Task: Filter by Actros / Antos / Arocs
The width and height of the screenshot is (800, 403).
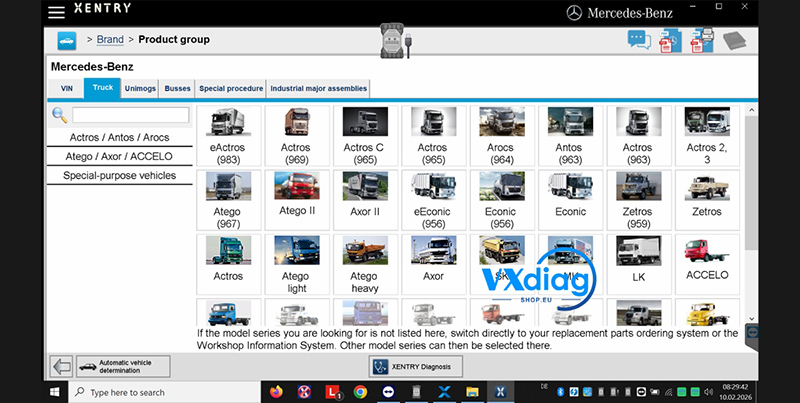Action: tap(119, 137)
